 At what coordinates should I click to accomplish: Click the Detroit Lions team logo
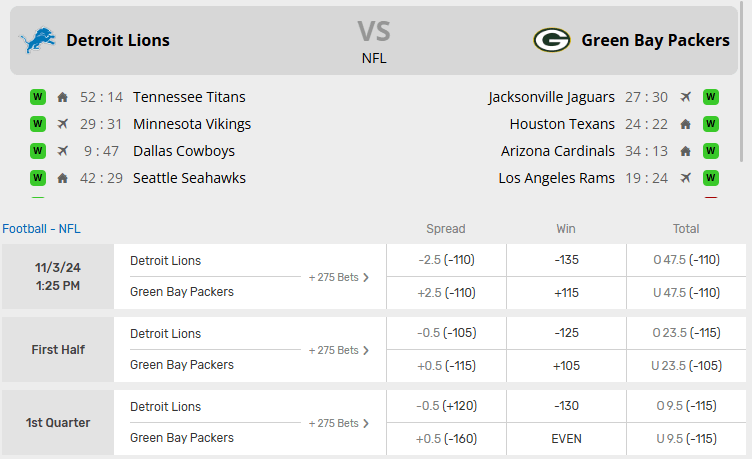(39, 40)
